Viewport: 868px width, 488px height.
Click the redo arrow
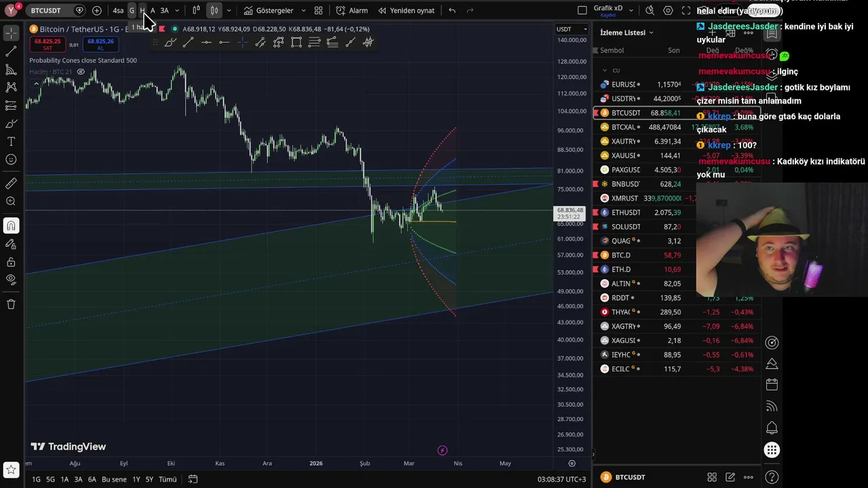(x=470, y=10)
